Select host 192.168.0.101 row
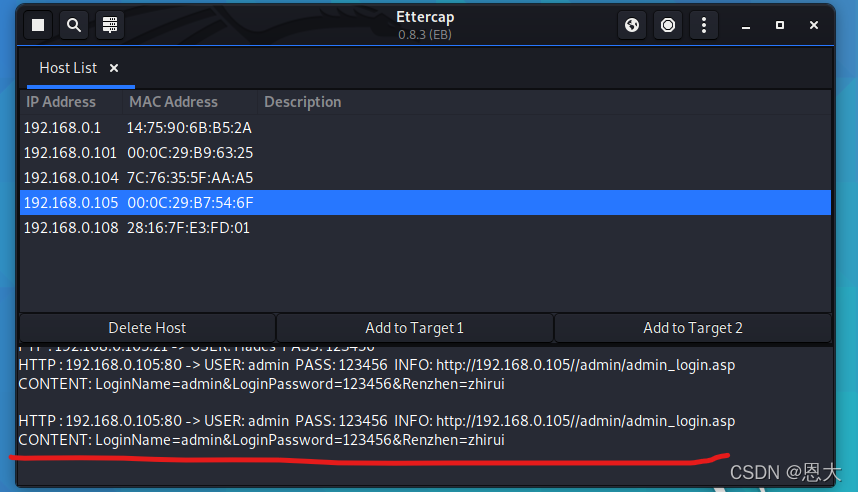The width and height of the screenshot is (858, 492). click(x=70, y=153)
